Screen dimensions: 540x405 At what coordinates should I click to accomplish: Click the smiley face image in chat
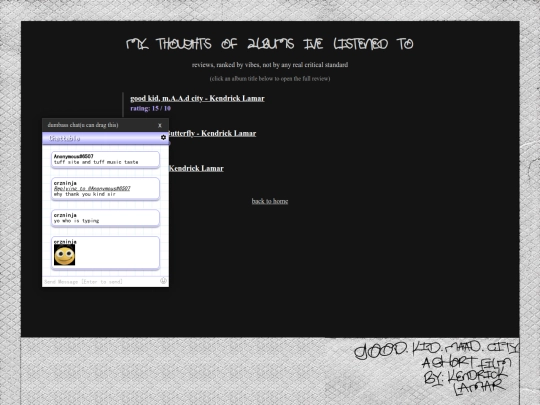pyautogui.click(x=64, y=255)
